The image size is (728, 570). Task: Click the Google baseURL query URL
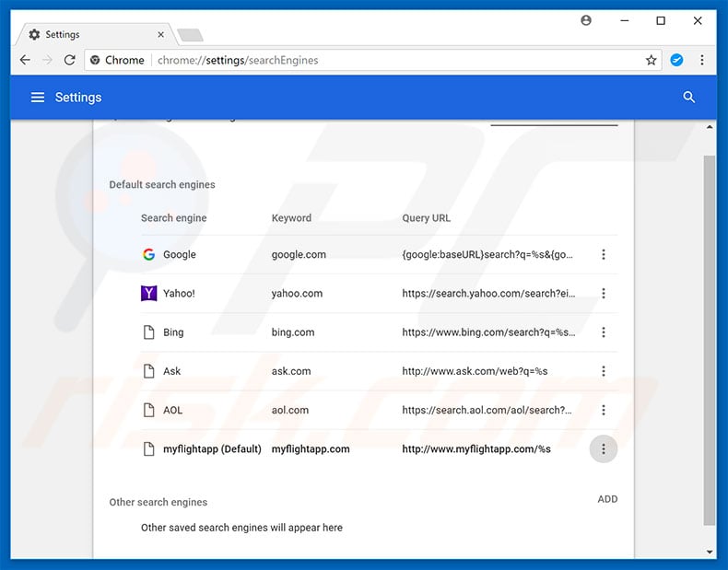487,254
